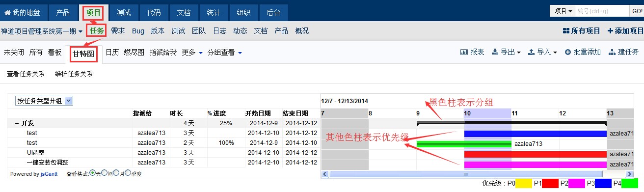Image resolution: width=644 pixels, height=192 pixels.
Task: Open the 按任务类型分组 grouping dropdown
Action: [x=44, y=101]
